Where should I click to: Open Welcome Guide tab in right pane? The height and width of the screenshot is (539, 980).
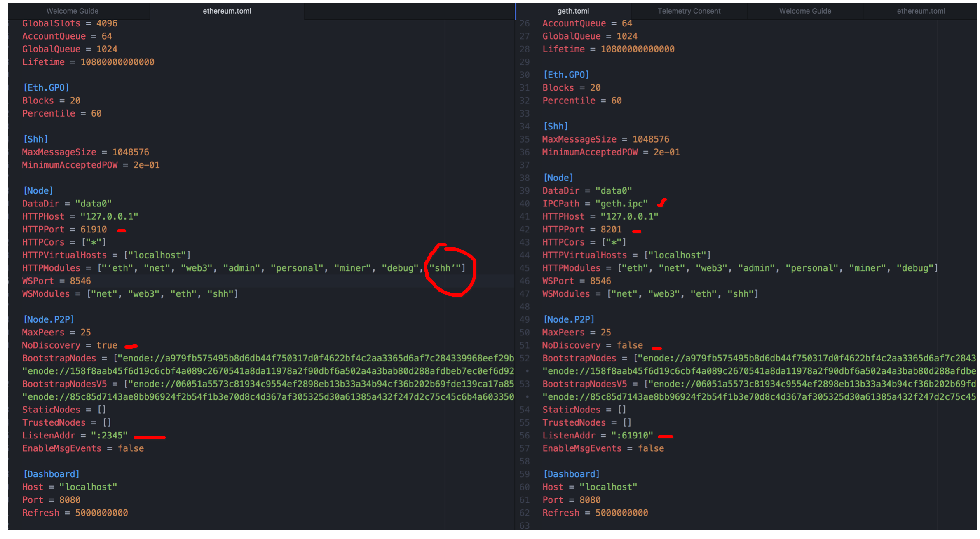click(x=804, y=11)
